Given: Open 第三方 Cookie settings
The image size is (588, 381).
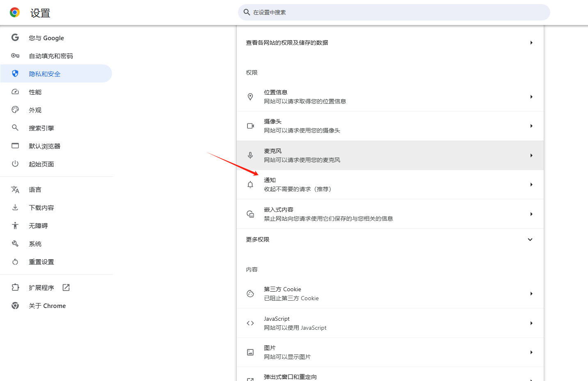Looking at the screenshot, I should [x=390, y=294].
